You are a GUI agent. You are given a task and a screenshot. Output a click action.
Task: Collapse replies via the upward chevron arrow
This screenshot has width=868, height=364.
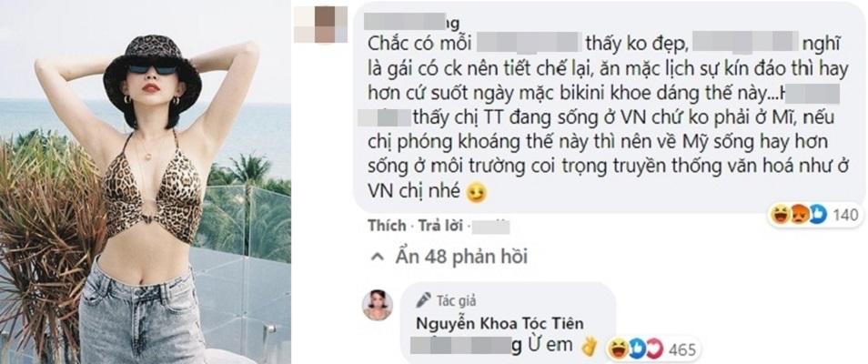point(378,257)
